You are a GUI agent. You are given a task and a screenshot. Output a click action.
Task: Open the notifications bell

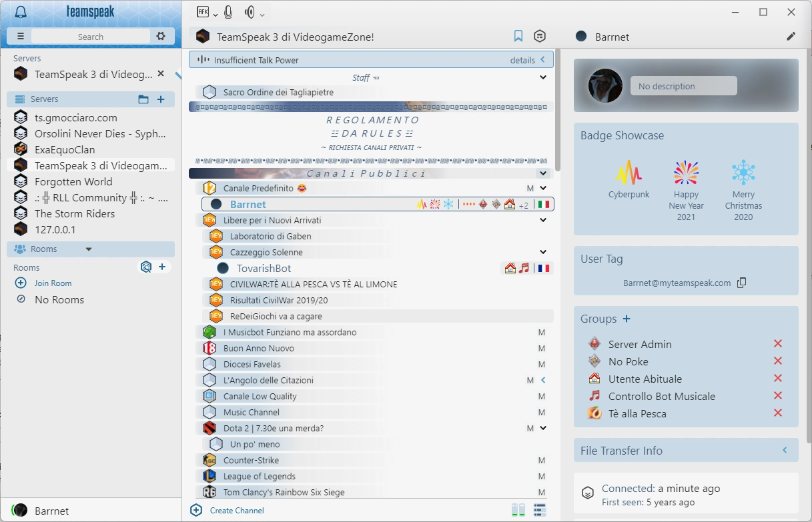[21, 12]
